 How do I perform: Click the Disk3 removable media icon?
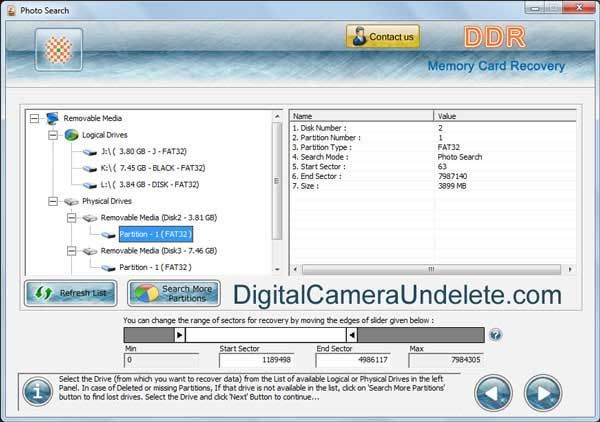pos(90,251)
